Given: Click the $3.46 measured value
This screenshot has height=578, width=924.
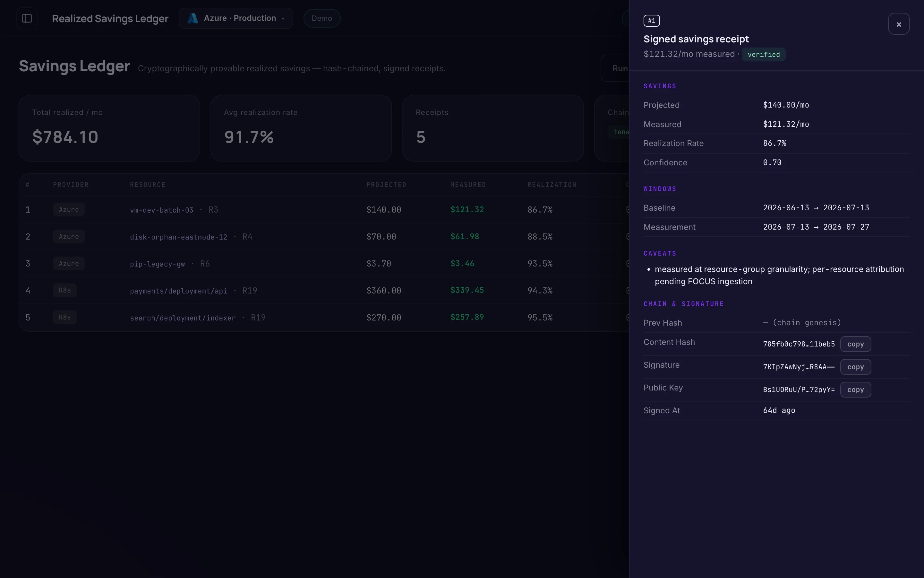Looking at the screenshot, I should (x=462, y=263).
